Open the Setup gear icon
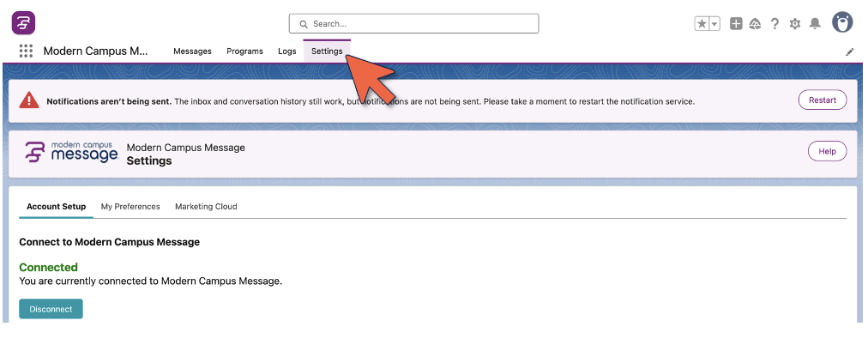Viewport: 868px width, 345px height. [795, 24]
